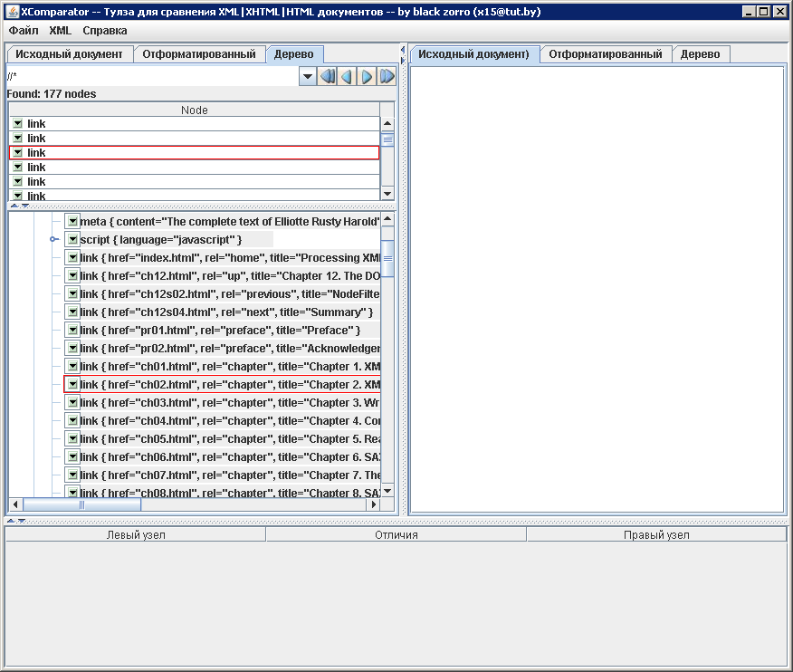The width and height of the screenshot is (793, 672).
Task: Collapse split pane above the tree view
Action: [12, 206]
